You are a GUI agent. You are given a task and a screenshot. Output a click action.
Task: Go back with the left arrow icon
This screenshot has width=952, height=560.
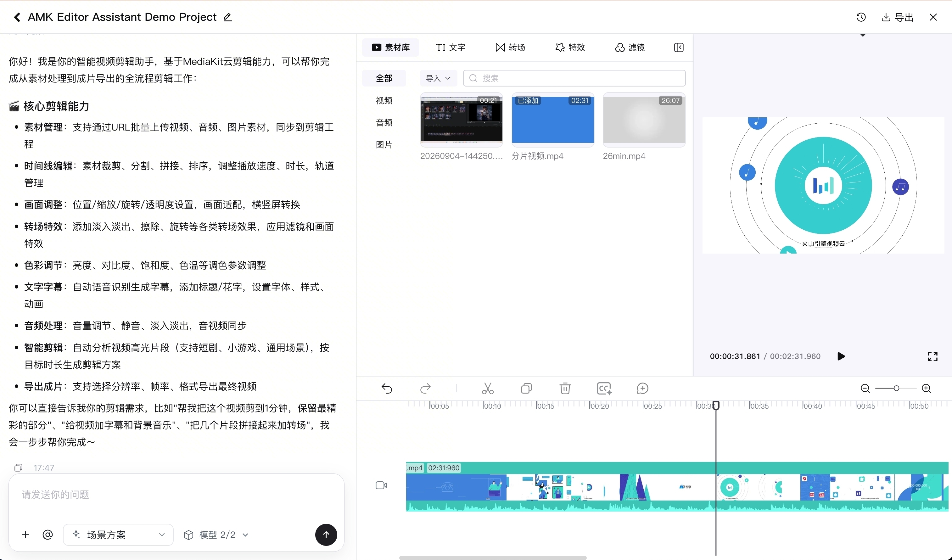[x=17, y=17]
